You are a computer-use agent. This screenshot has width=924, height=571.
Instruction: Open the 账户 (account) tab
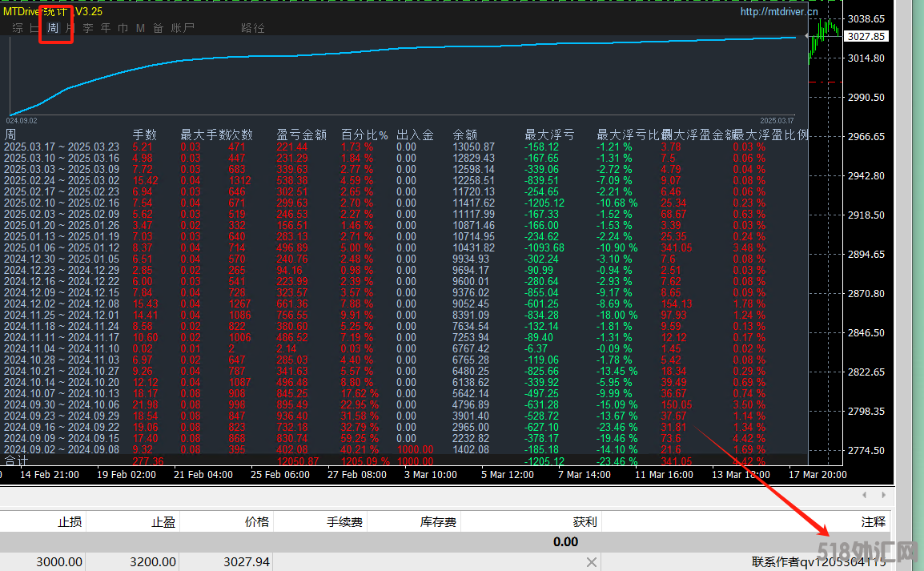[183, 28]
